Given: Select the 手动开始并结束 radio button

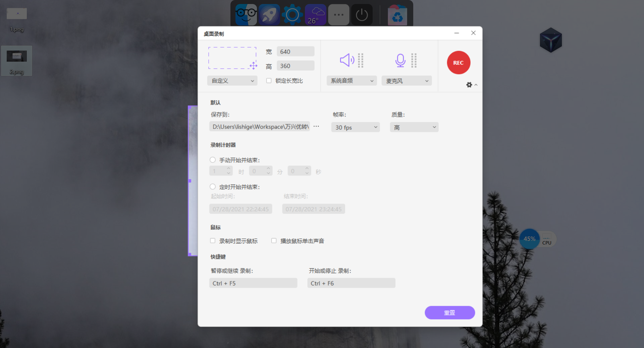Looking at the screenshot, I should point(213,160).
